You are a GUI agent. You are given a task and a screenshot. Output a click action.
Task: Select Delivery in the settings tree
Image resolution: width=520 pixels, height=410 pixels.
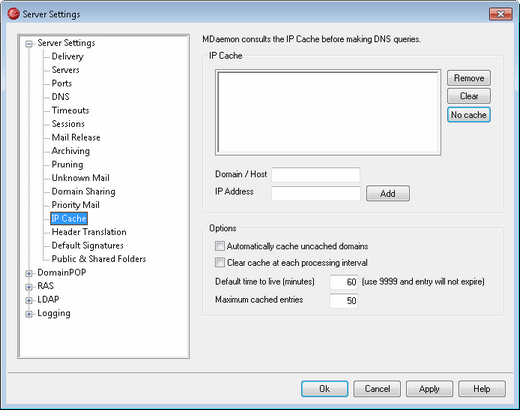(67, 56)
